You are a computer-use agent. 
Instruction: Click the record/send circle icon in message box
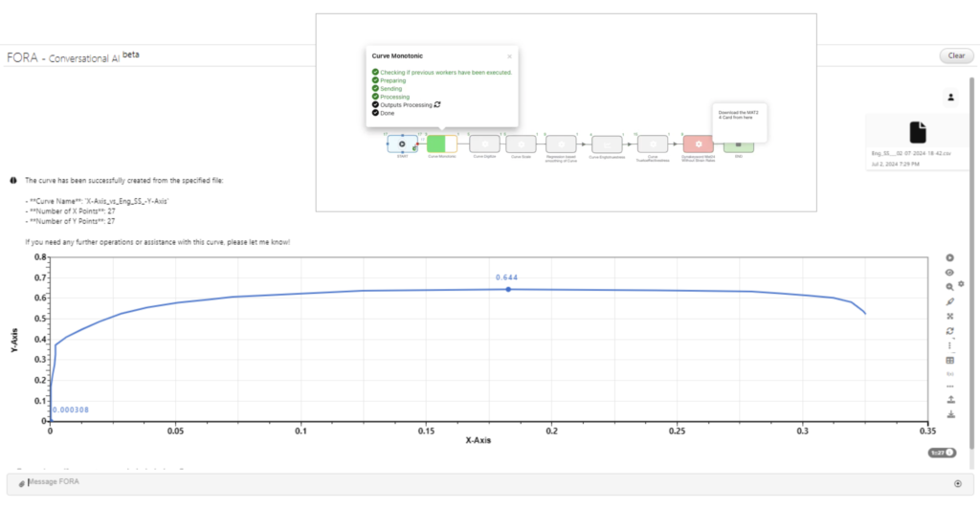pyautogui.click(x=957, y=483)
